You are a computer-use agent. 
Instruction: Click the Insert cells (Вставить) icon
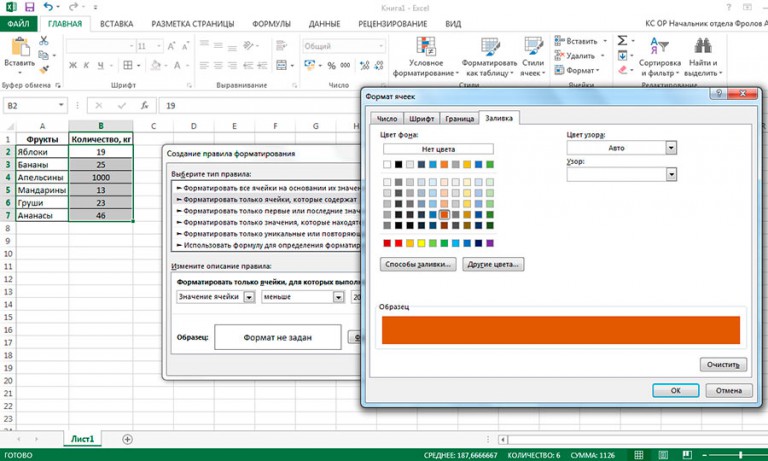click(559, 41)
